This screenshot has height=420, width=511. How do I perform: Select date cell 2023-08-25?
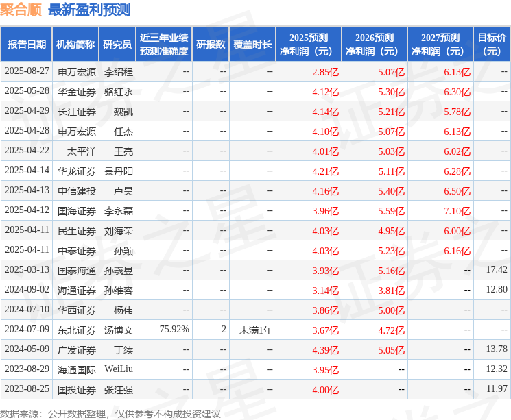pyautogui.click(x=27, y=388)
